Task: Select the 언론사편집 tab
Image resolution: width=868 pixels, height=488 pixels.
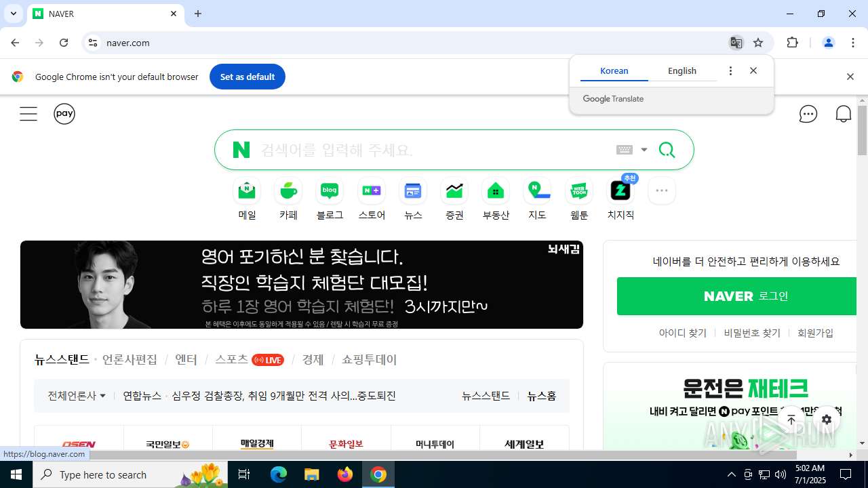Action: [130, 360]
